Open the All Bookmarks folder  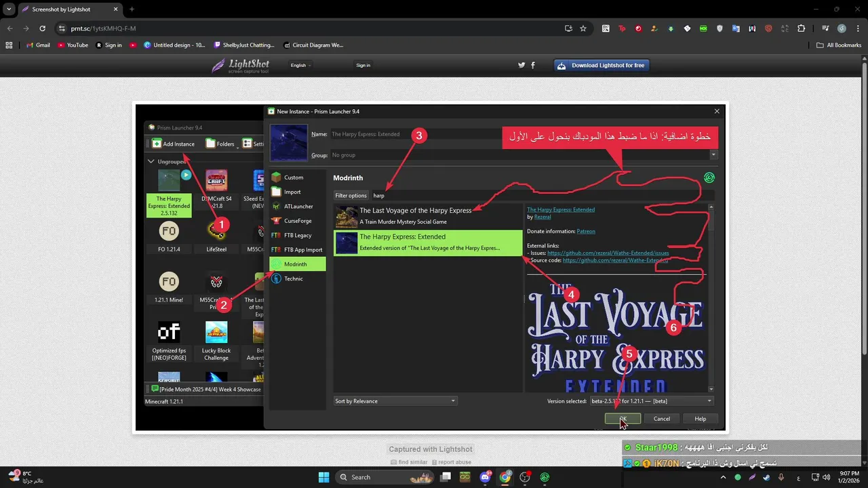pyautogui.click(x=839, y=45)
